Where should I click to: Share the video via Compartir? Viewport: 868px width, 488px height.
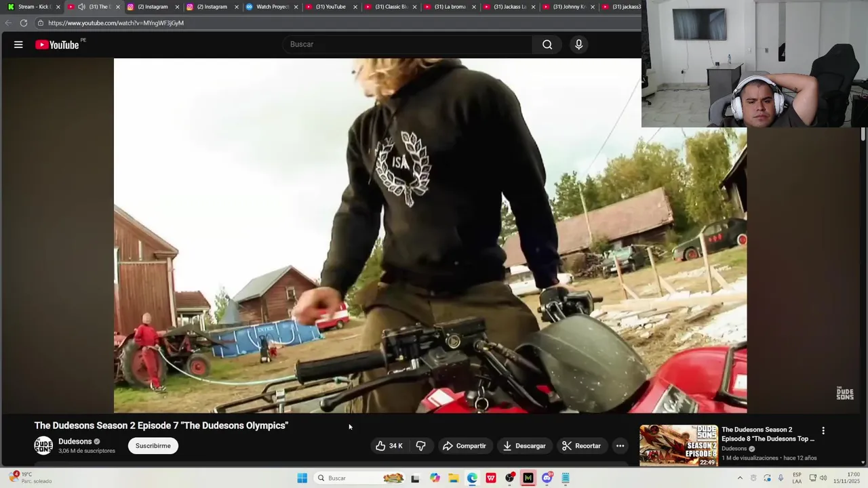pos(465,446)
